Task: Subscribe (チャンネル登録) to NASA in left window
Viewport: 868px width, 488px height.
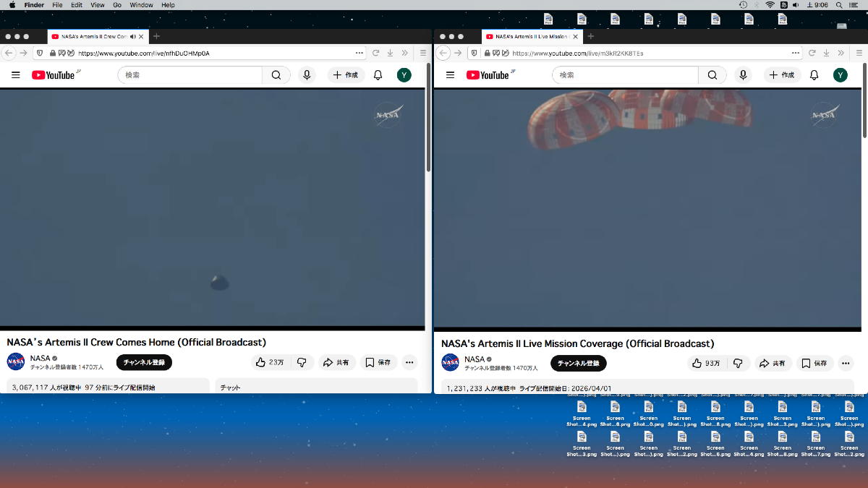Action: pos(144,362)
